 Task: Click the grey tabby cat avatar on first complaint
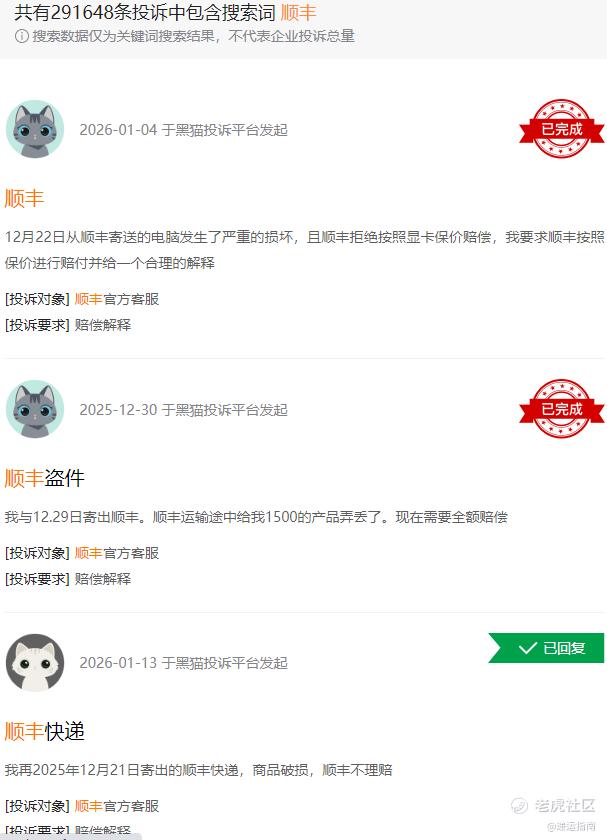[x=35, y=129]
